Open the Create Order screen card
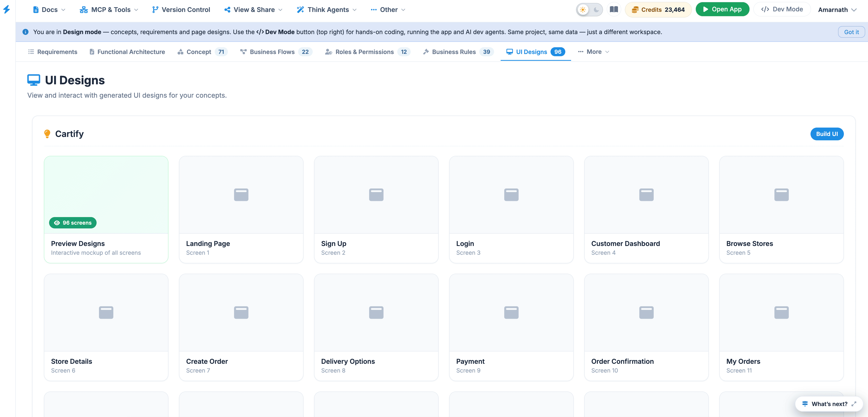The width and height of the screenshot is (868, 417). (x=241, y=327)
